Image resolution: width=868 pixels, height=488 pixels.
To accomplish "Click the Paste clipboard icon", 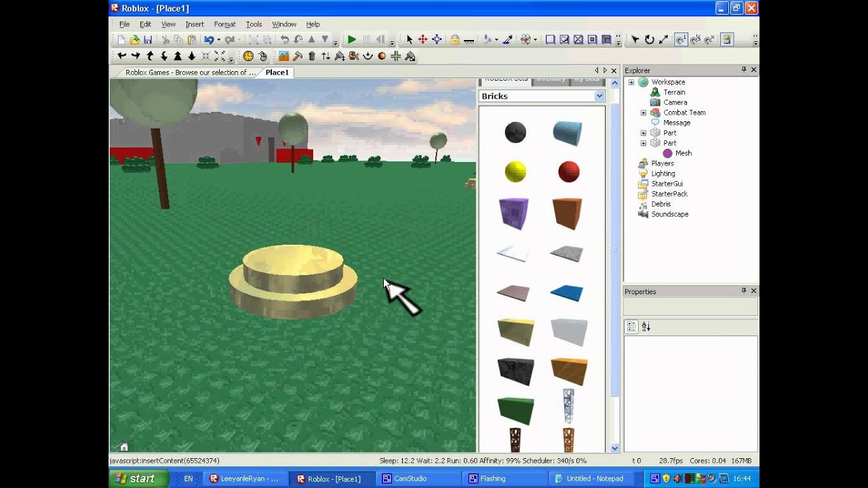I will (192, 40).
